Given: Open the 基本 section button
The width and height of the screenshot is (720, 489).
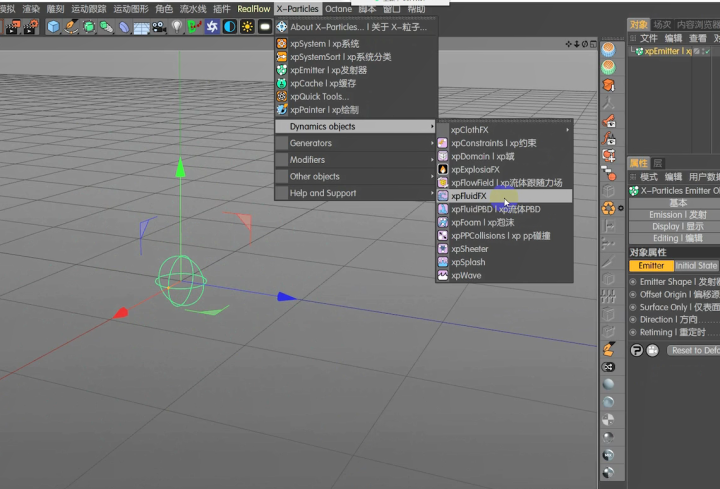Looking at the screenshot, I should pyautogui.click(x=675, y=203).
